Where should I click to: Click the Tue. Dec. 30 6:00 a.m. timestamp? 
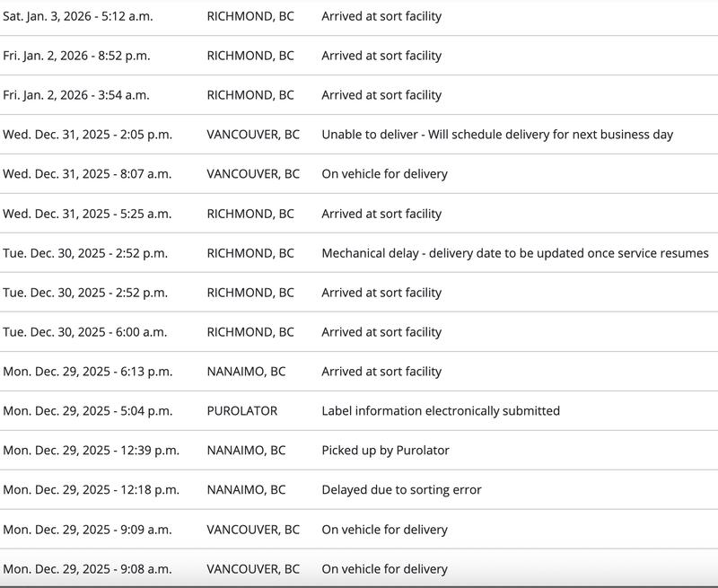point(84,332)
